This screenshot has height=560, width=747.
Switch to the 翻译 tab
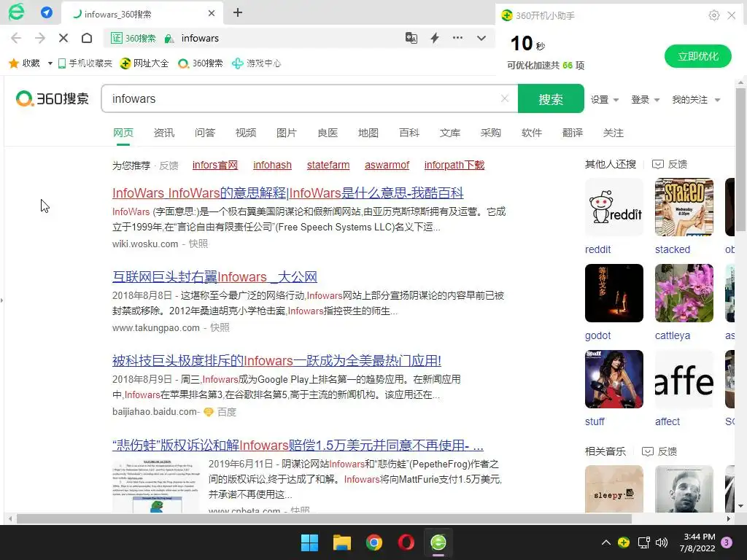point(573,133)
